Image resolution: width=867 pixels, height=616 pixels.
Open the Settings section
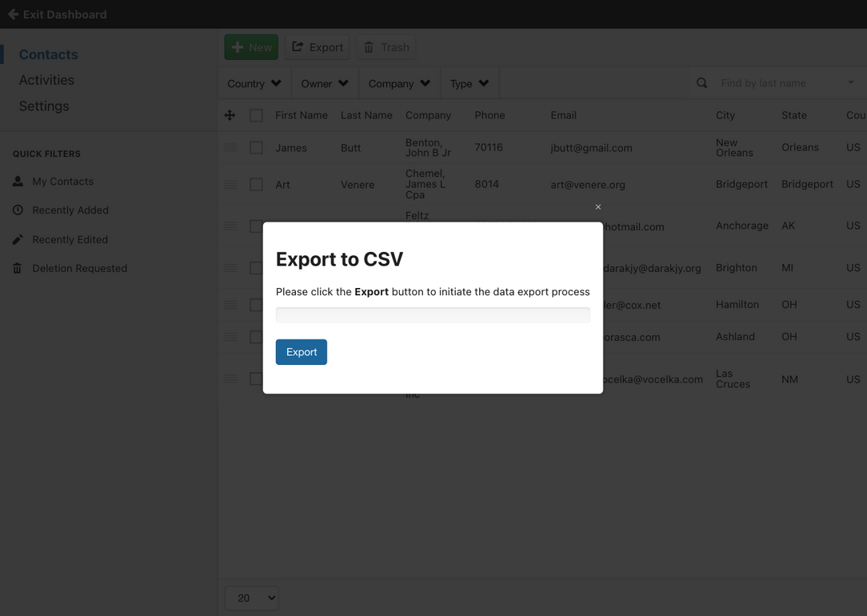coord(44,106)
